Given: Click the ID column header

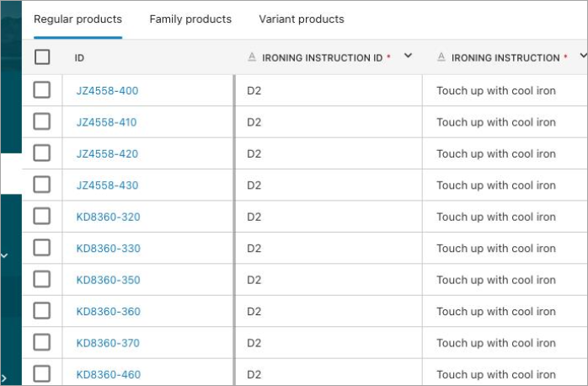Looking at the screenshot, I should 79,58.
